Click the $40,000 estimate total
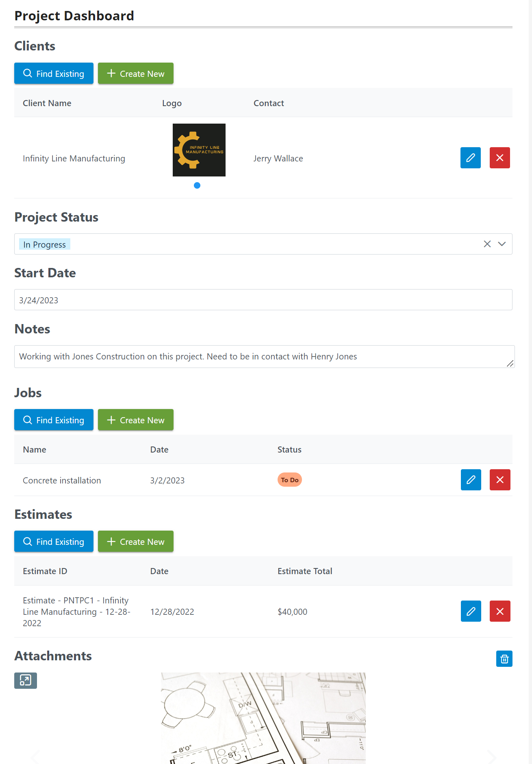Viewport: 532px width, 764px height. tap(293, 612)
